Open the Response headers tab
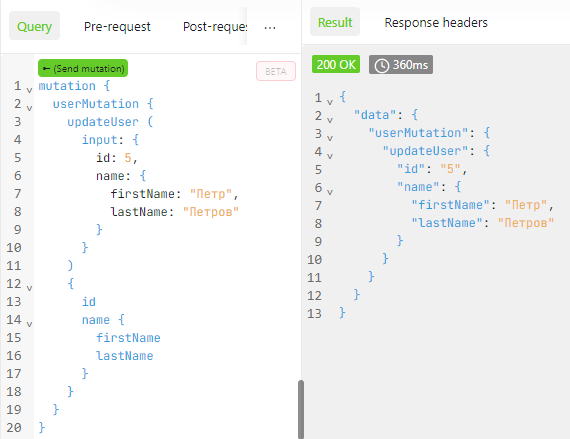 coord(436,23)
